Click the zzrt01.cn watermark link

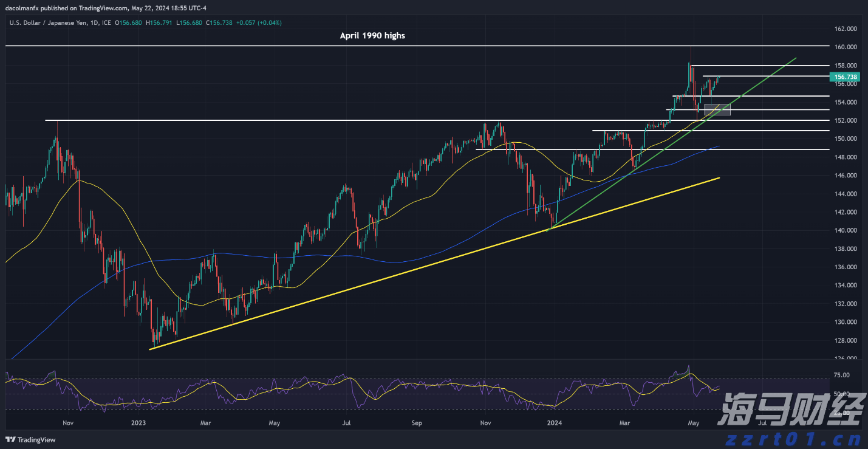(x=791, y=439)
